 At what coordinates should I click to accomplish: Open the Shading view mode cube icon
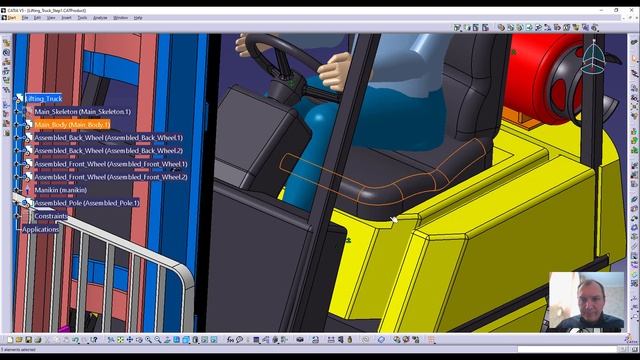196,340
